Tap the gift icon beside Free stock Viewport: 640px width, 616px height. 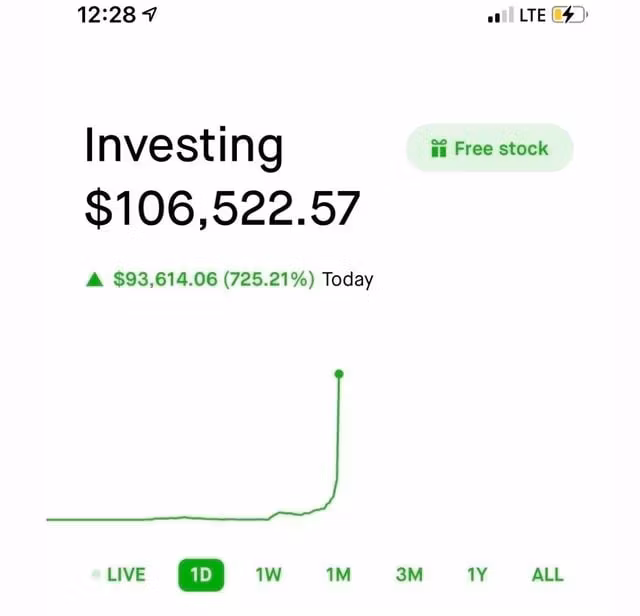(x=438, y=149)
